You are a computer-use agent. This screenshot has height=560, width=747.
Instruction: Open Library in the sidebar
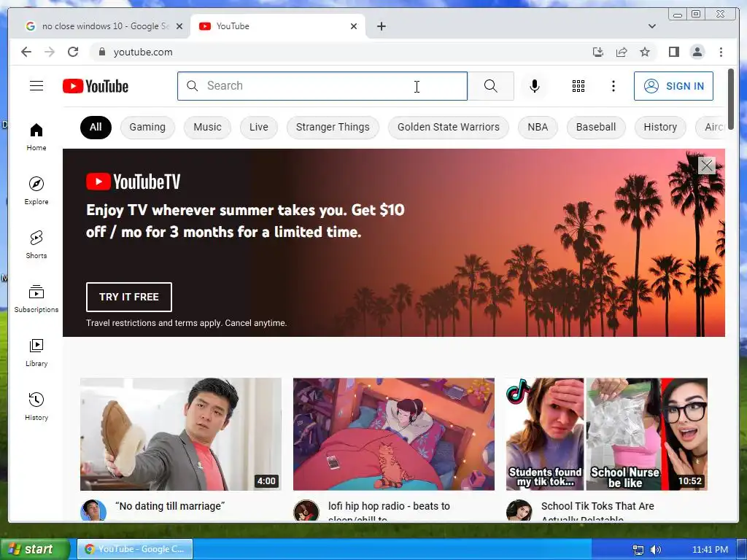(x=36, y=352)
